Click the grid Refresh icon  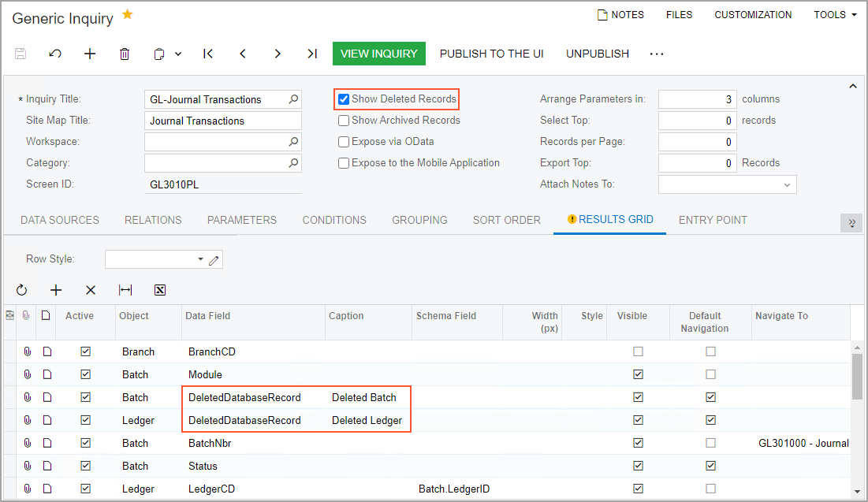[x=21, y=290]
